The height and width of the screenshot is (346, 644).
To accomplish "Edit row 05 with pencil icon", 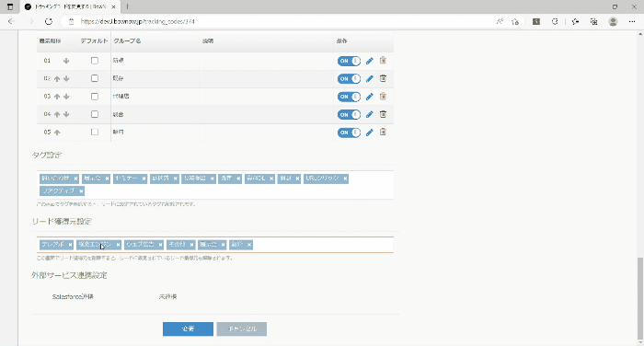I will [370, 133].
